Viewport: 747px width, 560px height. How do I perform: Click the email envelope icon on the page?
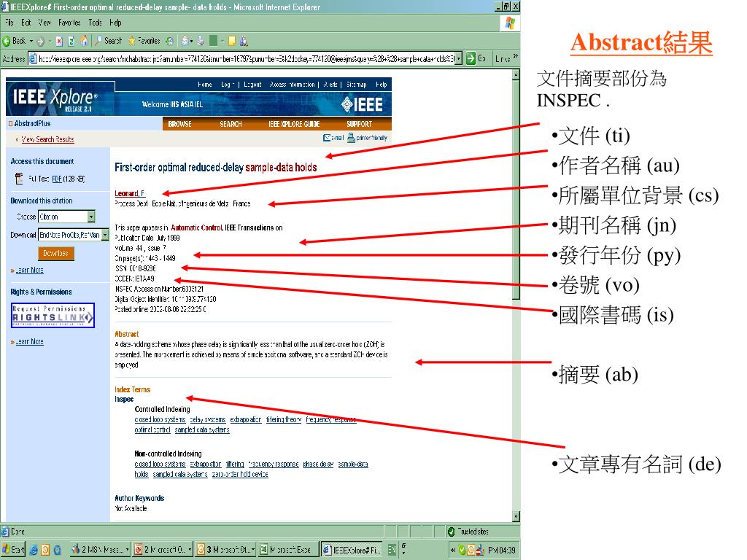click(x=327, y=138)
